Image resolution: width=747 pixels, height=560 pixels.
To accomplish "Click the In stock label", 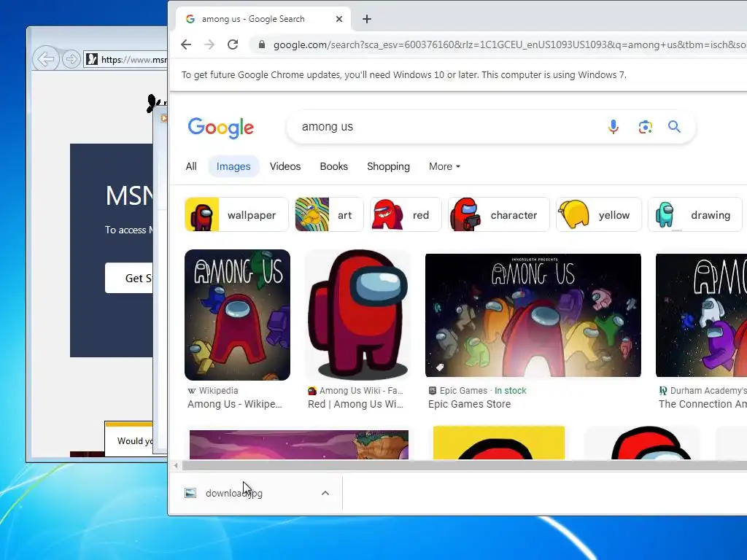I will (x=510, y=391).
